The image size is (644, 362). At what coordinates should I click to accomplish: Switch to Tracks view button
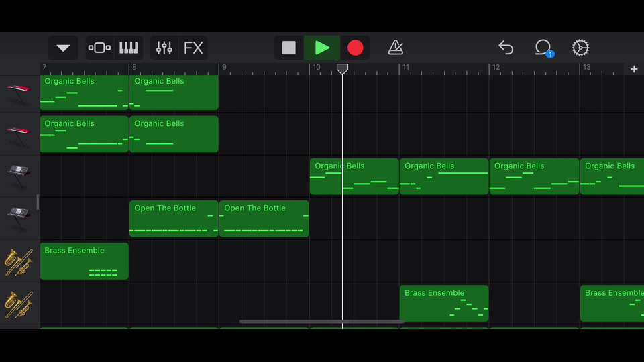tap(99, 48)
